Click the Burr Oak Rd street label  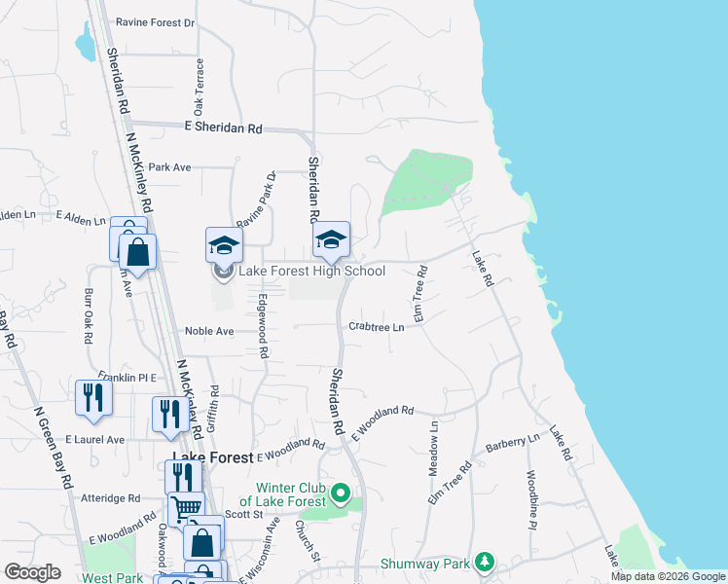(x=89, y=316)
